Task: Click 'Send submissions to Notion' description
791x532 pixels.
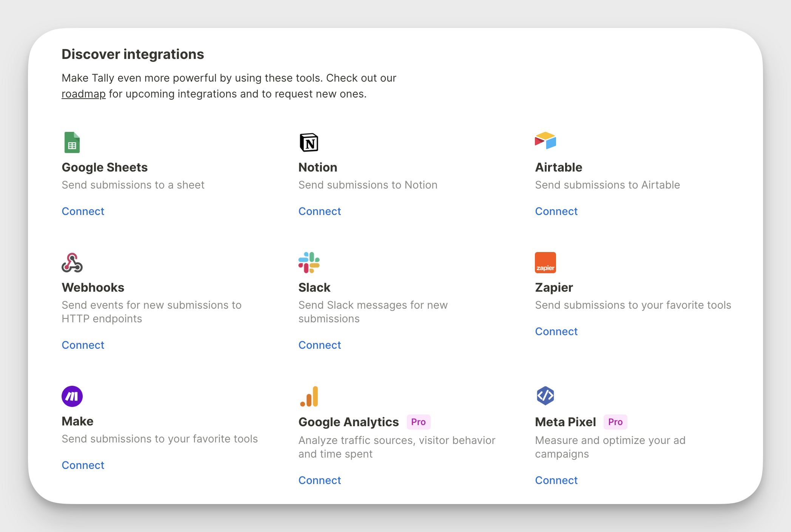Action: pos(368,185)
